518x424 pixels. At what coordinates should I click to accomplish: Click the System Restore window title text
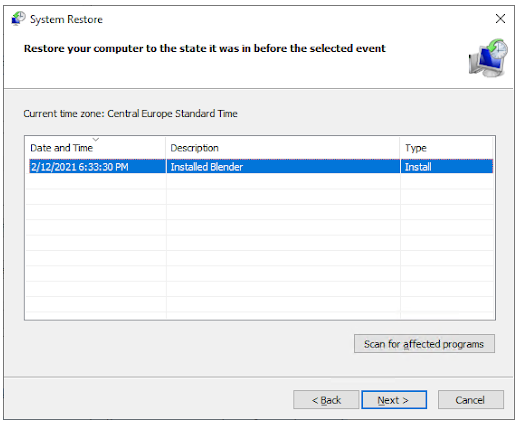66,19
